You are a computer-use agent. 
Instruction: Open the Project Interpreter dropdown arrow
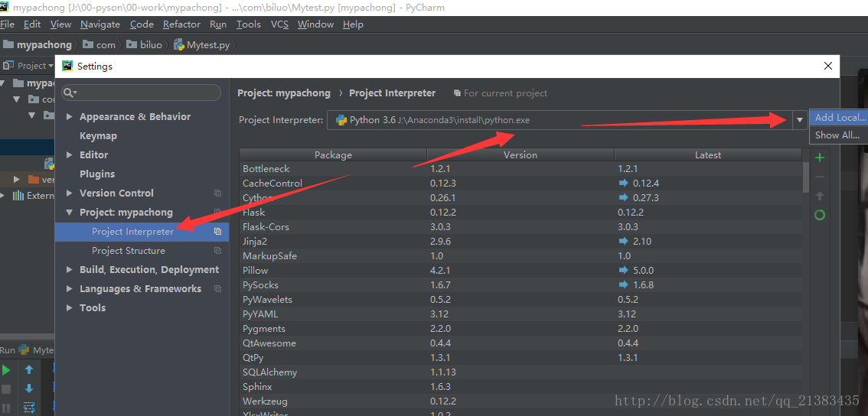point(799,119)
